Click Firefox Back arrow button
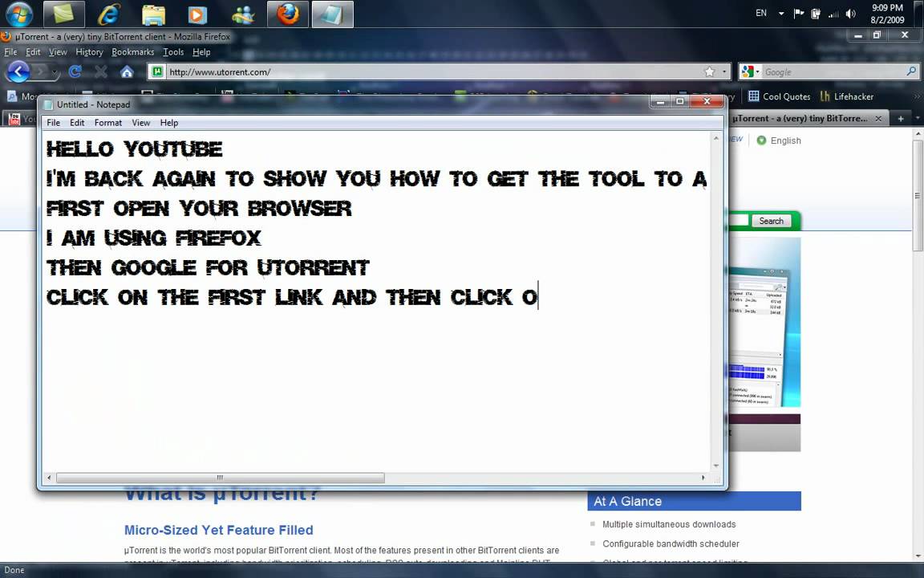This screenshot has height=578, width=924. (x=18, y=72)
